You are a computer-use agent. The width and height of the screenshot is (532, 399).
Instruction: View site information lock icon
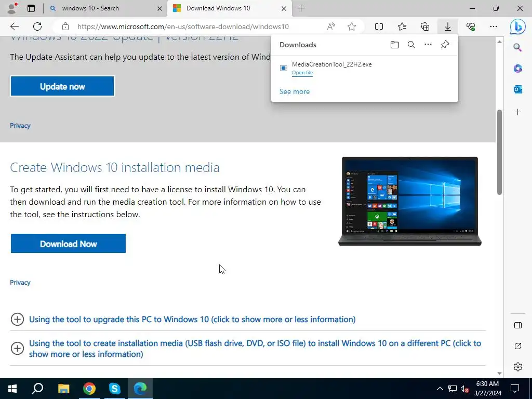pos(65,26)
